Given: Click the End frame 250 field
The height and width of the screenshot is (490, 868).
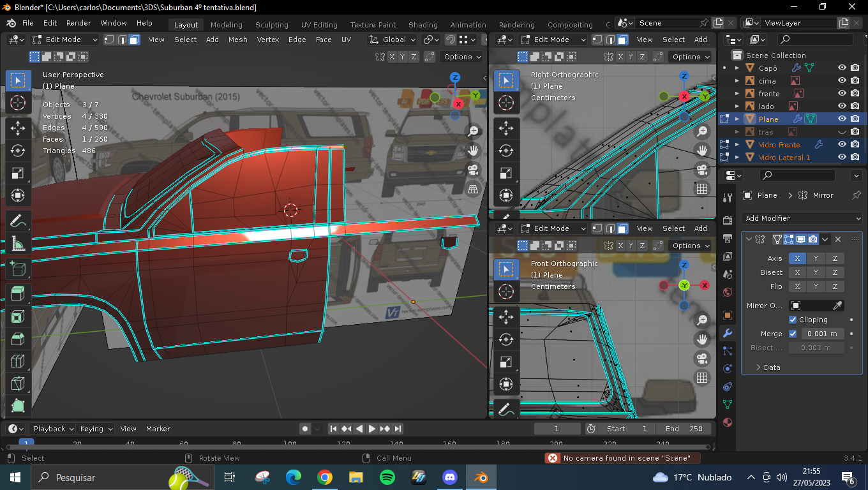Looking at the screenshot, I should [684, 429].
